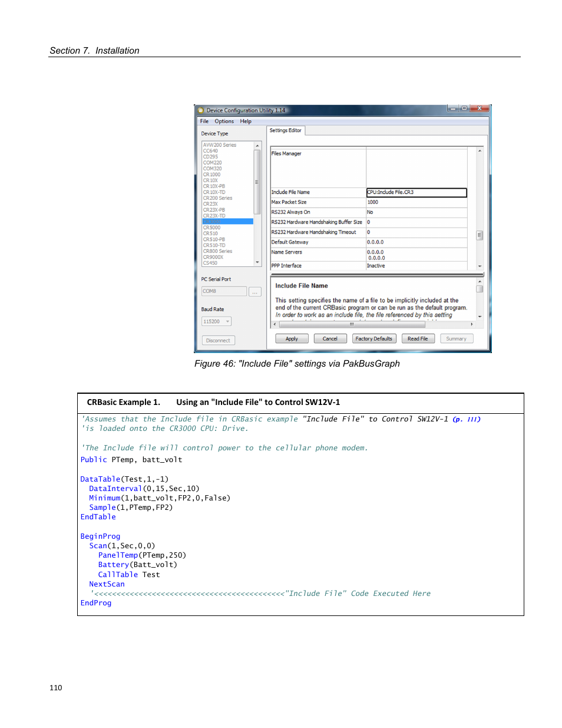562x728 pixels.
Task: Open the Options menu
Action: [224, 121]
